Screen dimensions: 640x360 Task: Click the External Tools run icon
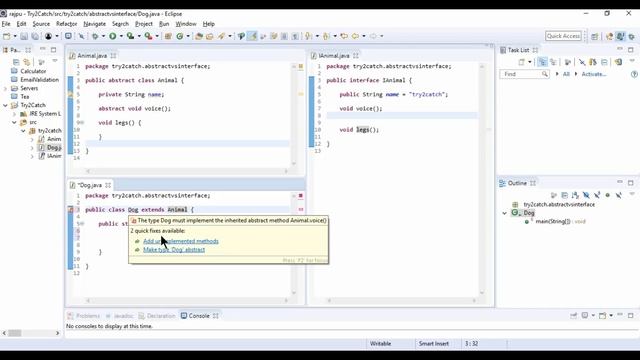148,36
